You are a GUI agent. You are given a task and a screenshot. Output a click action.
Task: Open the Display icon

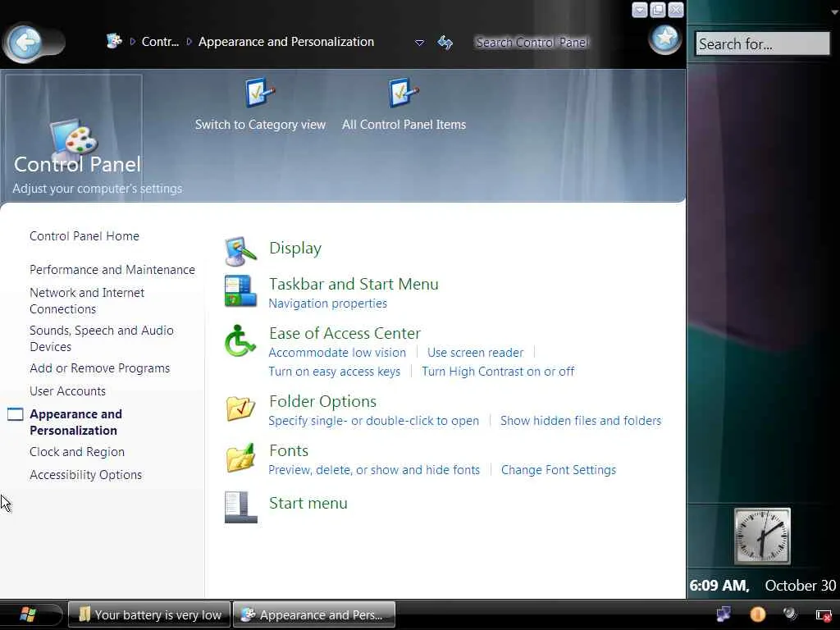pos(240,251)
